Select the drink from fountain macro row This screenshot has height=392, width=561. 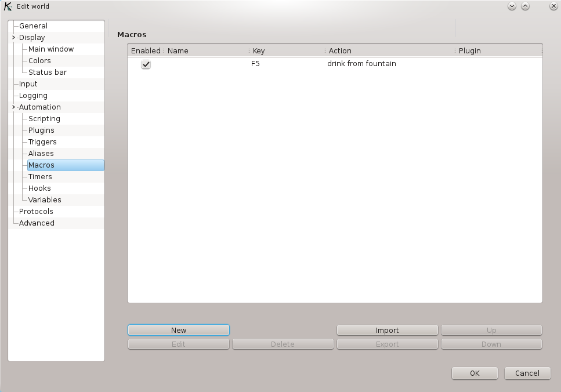(361, 64)
